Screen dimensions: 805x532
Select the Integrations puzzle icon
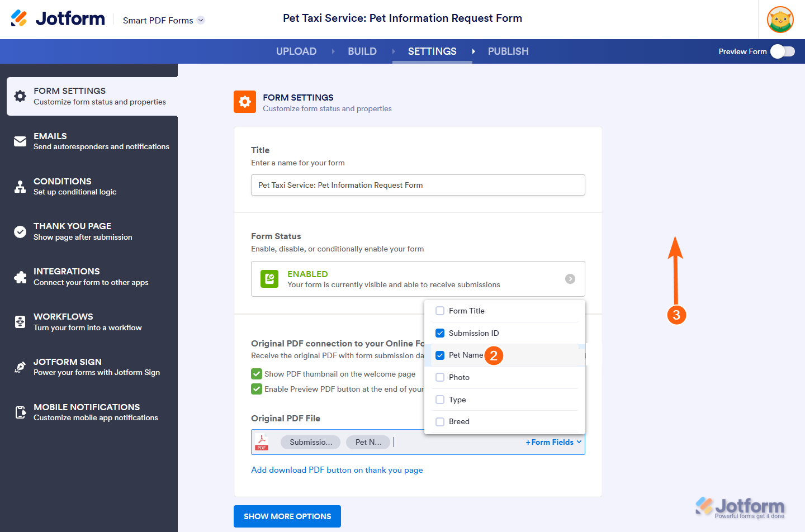tap(19, 276)
